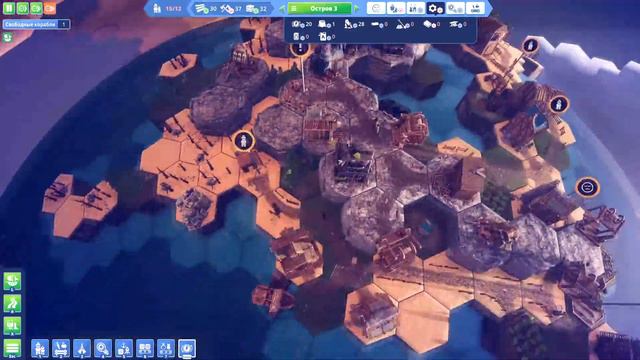Open the second resource category tab
The height and width of the screenshot is (360, 640).
(x=396, y=8)
